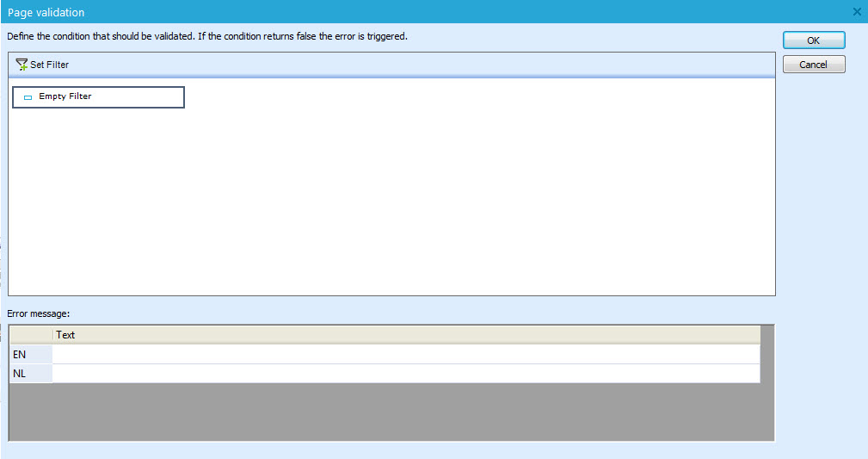The image size is (868, 459).
Task: Select the NL row header
Action: pos(31,373)
